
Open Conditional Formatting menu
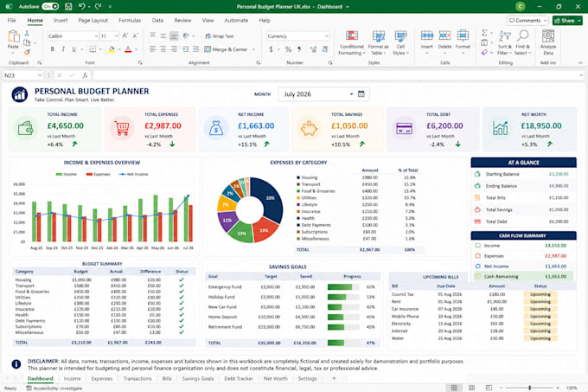[351, 42]
